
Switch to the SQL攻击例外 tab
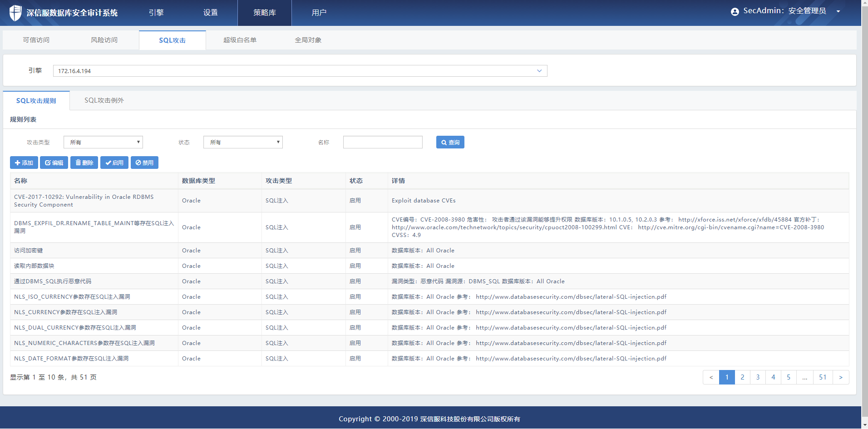point(104,100)
